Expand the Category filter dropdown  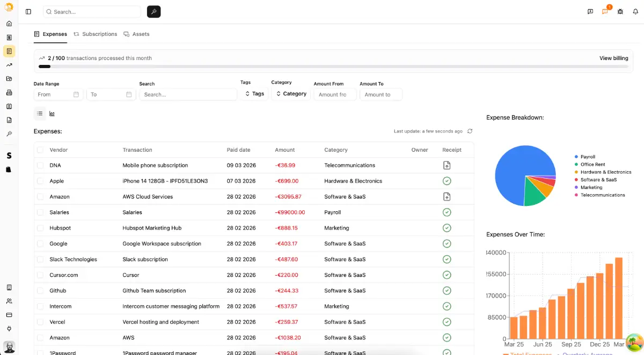point(290,94)
